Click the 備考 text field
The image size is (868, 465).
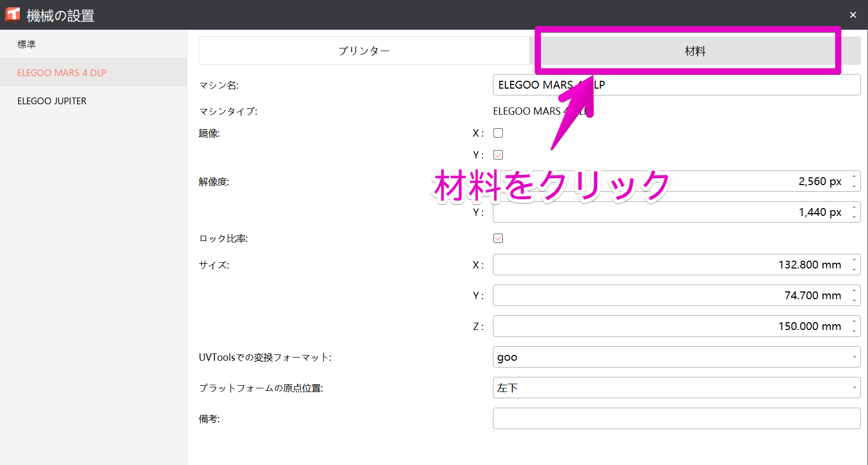pos(677,418)
